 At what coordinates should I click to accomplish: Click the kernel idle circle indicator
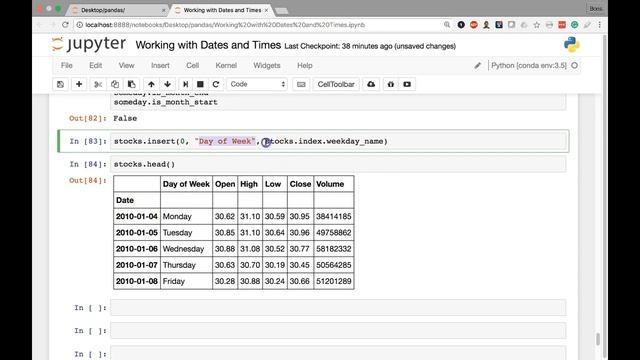(574, 65)
